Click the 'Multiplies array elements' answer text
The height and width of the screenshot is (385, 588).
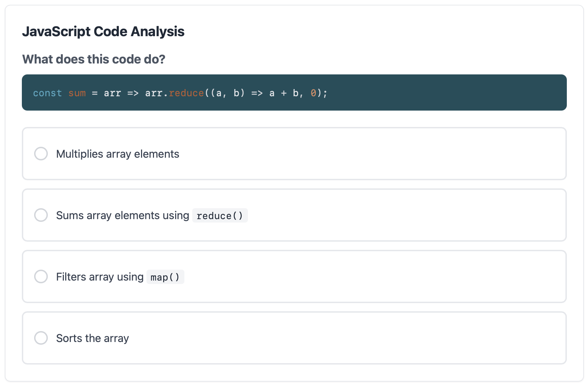(x=117, y=154)
